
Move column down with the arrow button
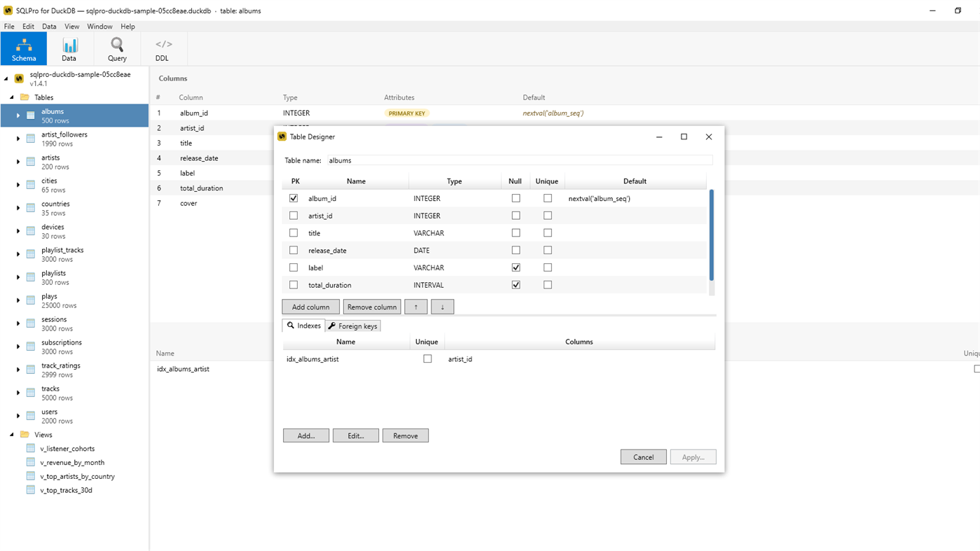(443, 307)
